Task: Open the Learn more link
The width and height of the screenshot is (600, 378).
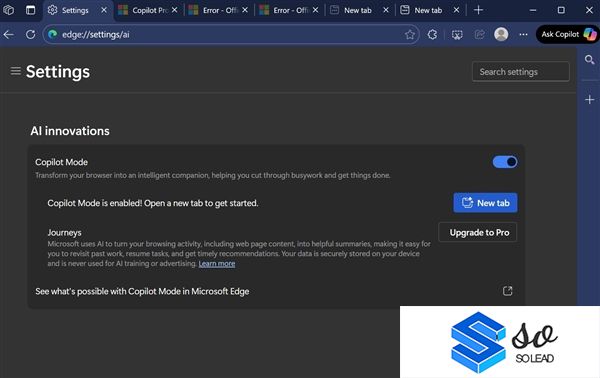Action: coord(217,264)
